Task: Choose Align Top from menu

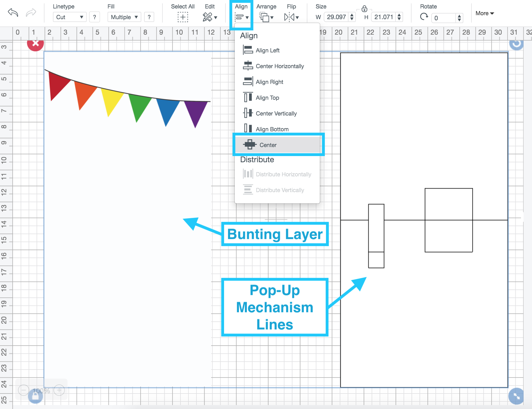Action: 277,98
